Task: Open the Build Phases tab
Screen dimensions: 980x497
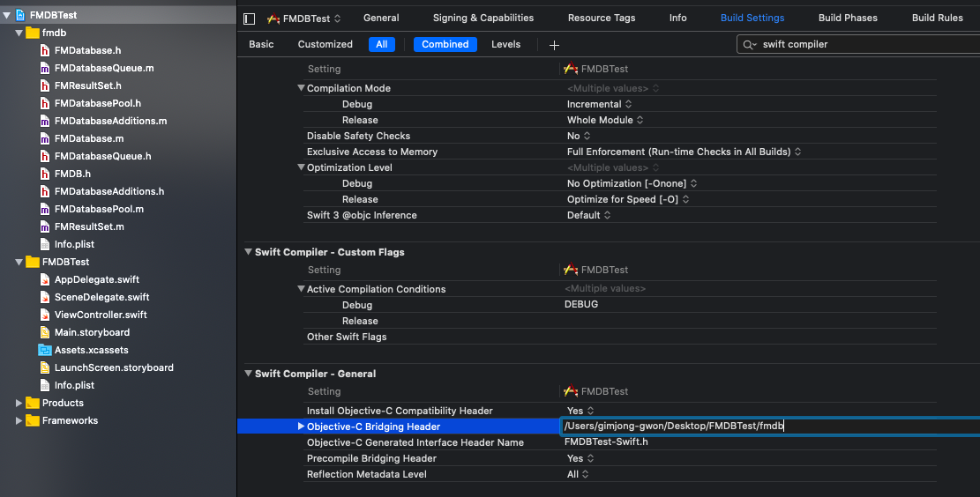Action: pos(848,18)
